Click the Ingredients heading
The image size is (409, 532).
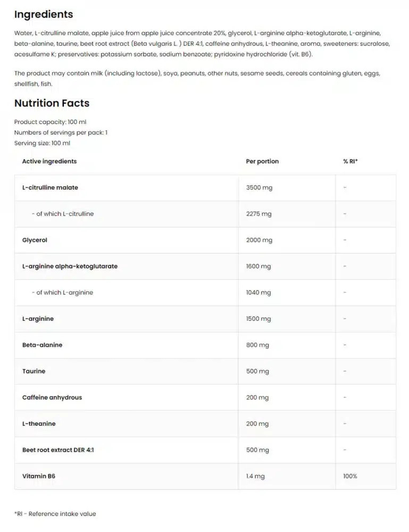[44, 14]
